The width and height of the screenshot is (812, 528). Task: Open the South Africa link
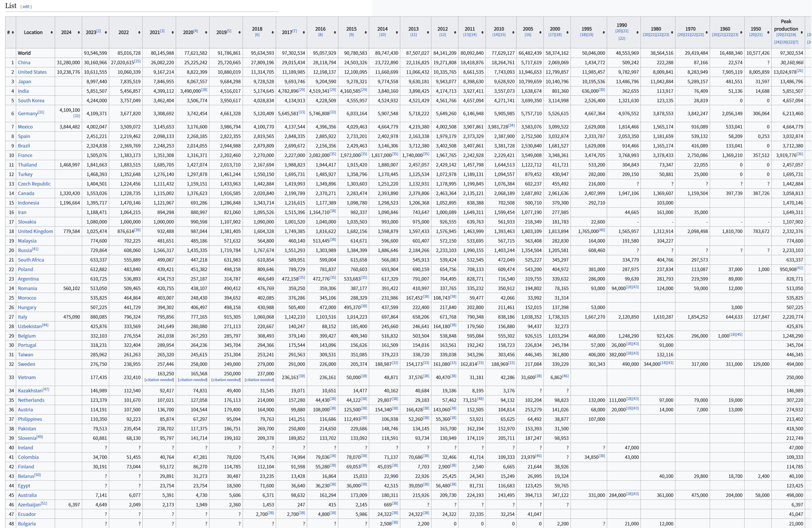tap(31, 260)
